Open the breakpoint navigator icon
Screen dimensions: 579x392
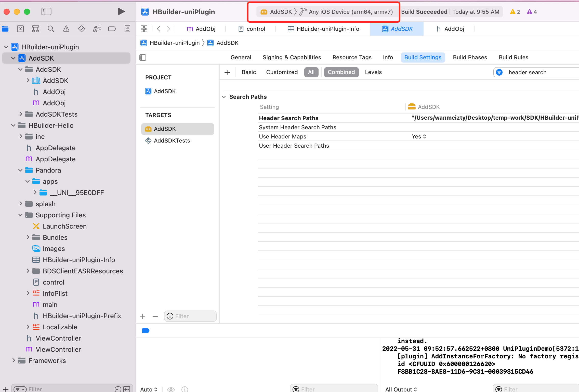tap(112, 29)
